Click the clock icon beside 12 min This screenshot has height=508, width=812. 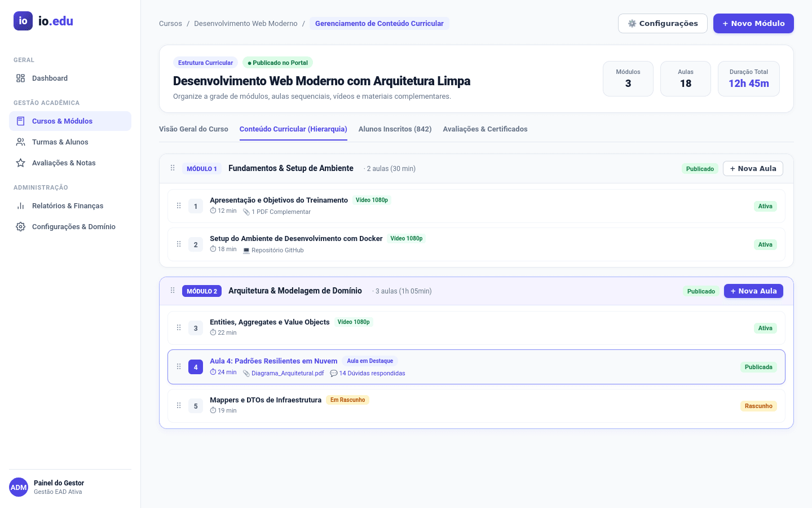click(x=213, y=211)
